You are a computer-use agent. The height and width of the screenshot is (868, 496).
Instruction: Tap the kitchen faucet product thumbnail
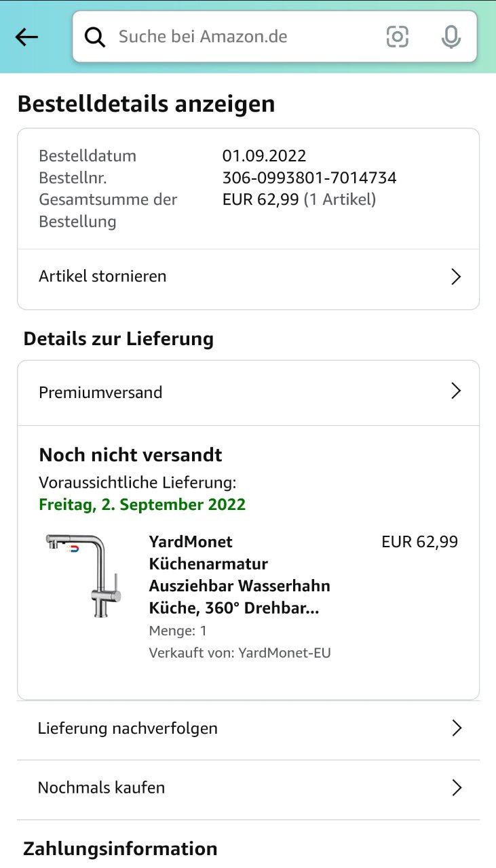pyautogui.click(x=84, y=575)
